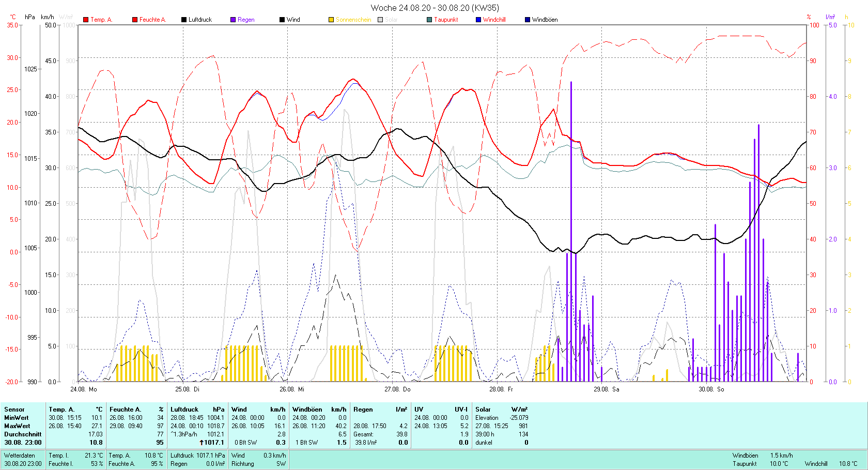The image size is (868, 470).
Task: Click the 29.08. Sa date label
Action: [x=607, y=389]
